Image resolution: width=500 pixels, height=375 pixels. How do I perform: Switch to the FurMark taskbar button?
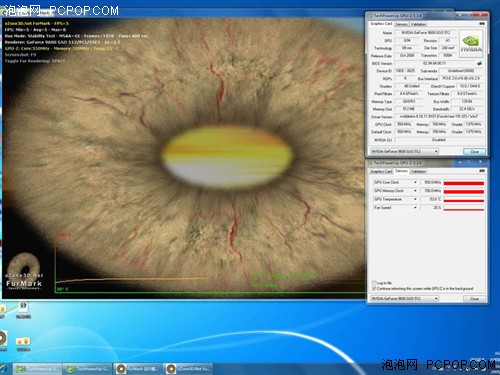point(138,369)
